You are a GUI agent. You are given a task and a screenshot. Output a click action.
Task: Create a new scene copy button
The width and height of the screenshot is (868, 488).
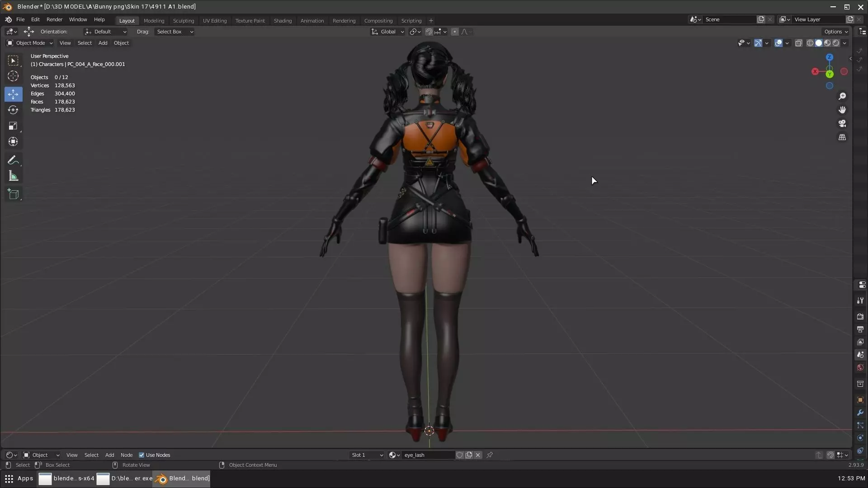coord(761,19)
